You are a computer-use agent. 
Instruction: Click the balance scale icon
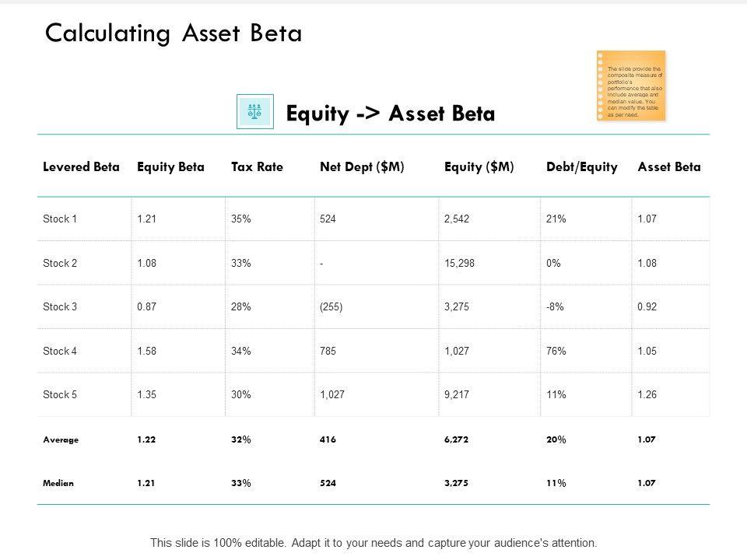pyautogui.click(x=254, y=112)
